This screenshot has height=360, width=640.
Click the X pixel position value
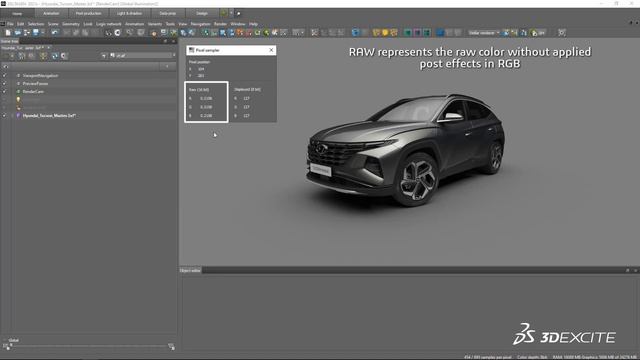201,69
